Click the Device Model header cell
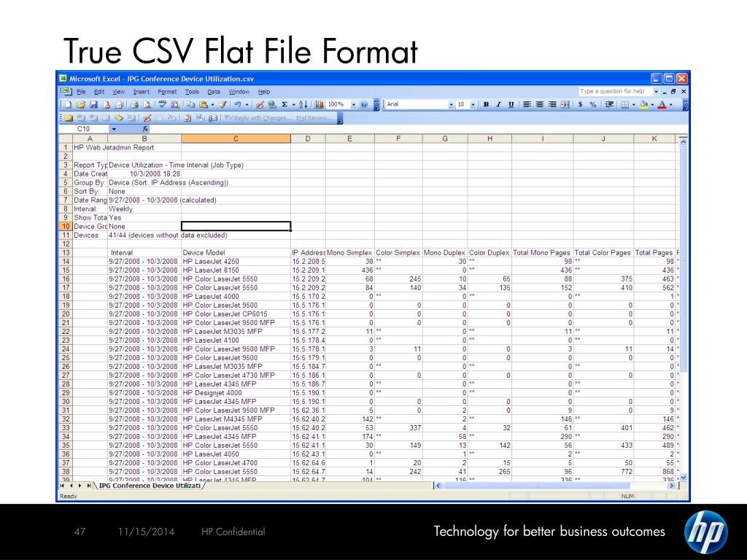 pyautogui.click(x=236, y=252)
